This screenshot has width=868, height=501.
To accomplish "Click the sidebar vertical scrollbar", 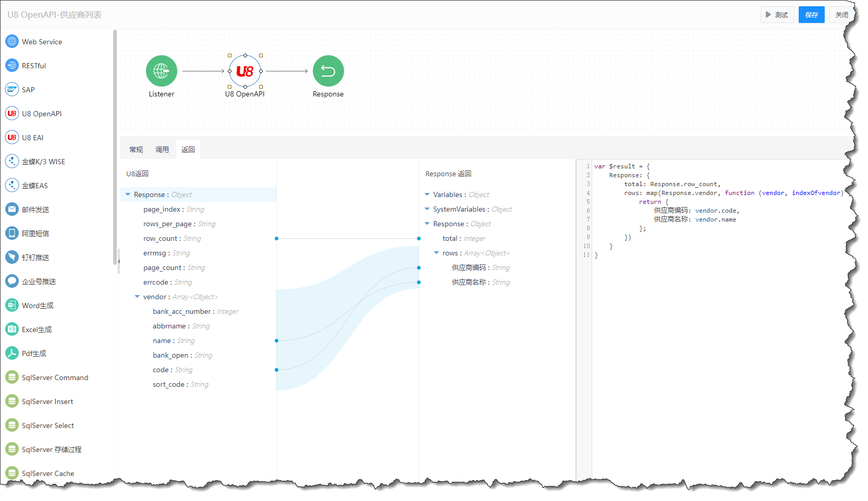I will pos(115,147).
